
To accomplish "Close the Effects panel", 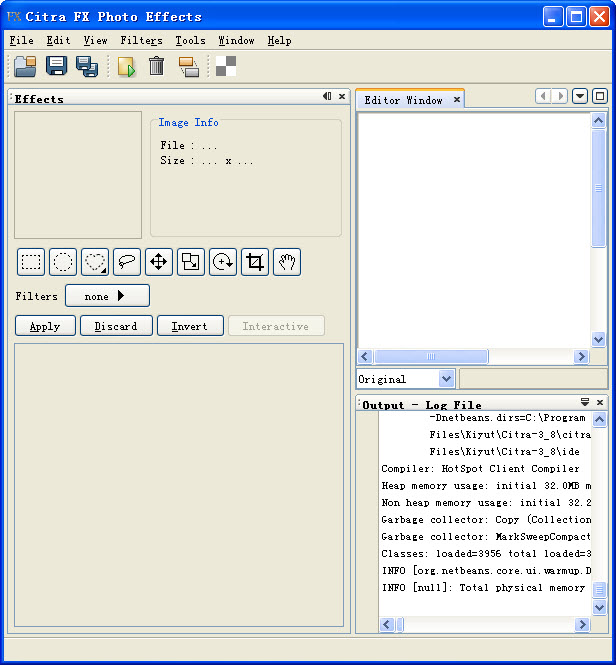I will point(342,96).
